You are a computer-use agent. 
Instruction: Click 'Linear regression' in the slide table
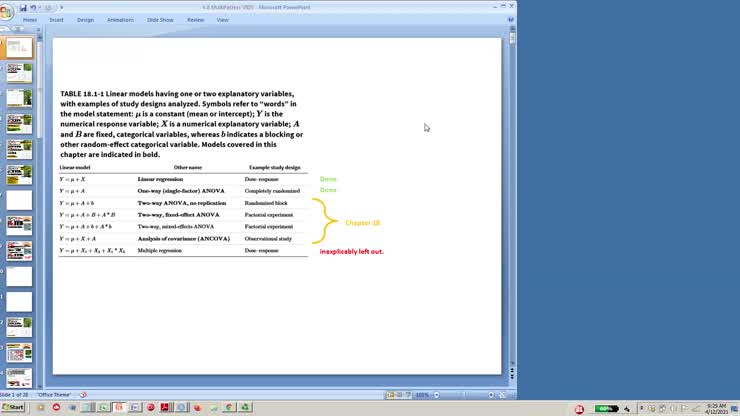[x=160, y=179]
